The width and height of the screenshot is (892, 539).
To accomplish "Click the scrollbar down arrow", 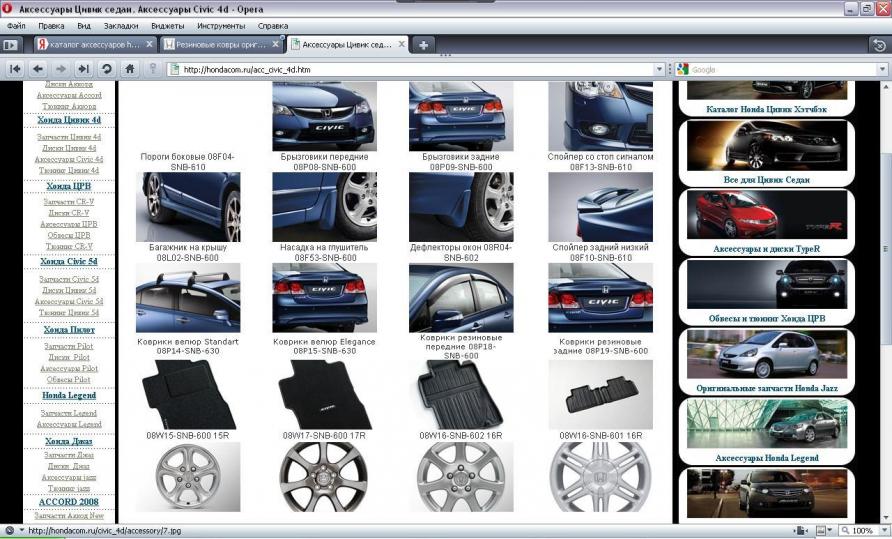I will pyautogui.click(x=885, y=517).
